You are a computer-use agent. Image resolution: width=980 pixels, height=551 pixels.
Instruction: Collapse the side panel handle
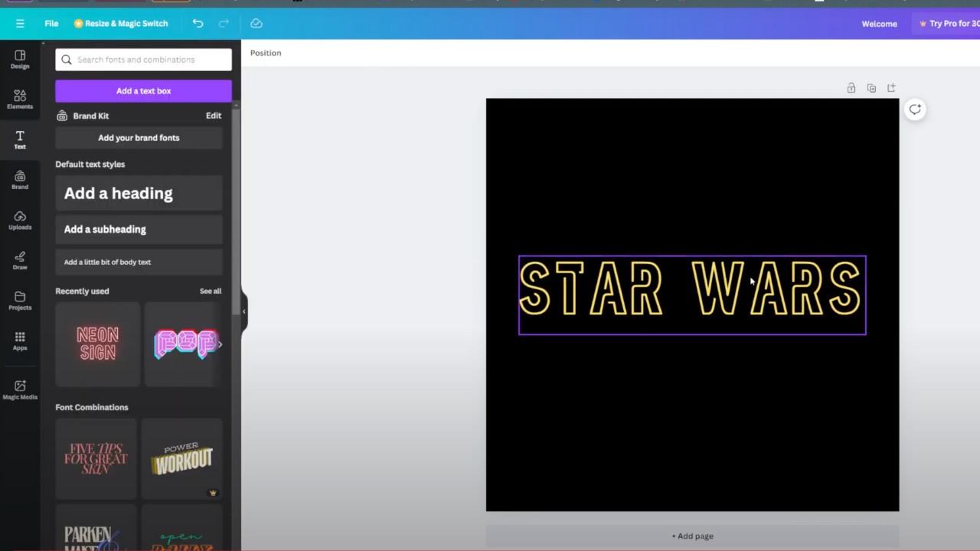coord(244,311)
